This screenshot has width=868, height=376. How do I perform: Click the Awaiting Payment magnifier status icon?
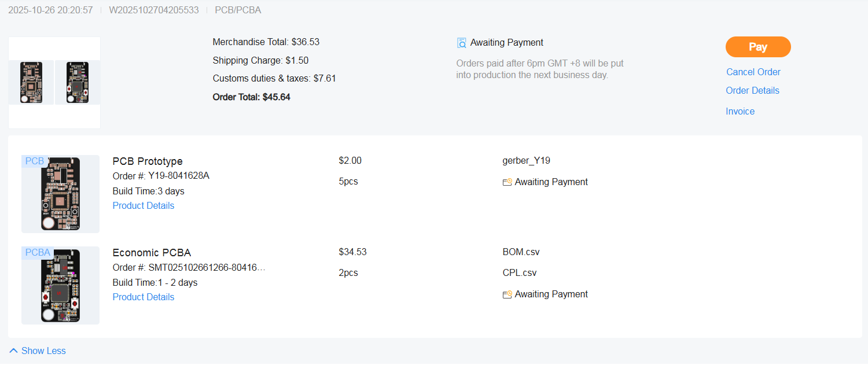(462, 43)
